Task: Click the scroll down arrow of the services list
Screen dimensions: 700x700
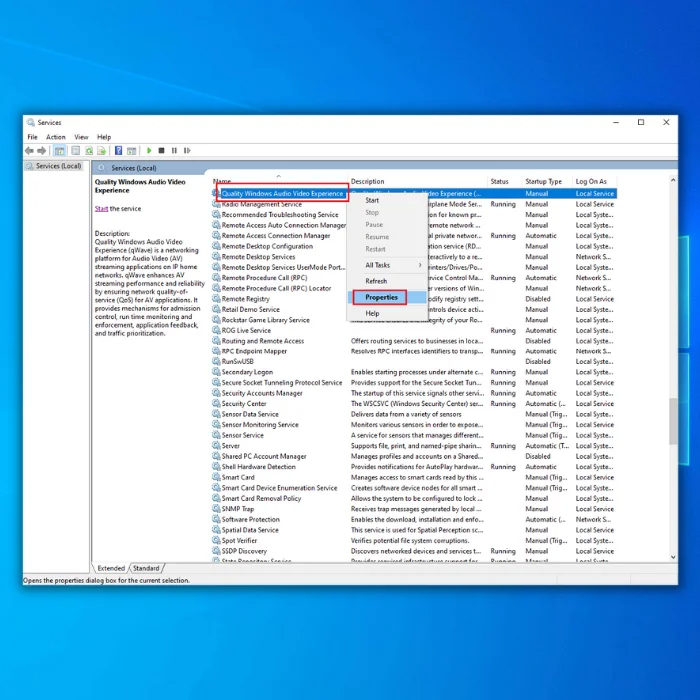Action: click(x=673, y=557)
